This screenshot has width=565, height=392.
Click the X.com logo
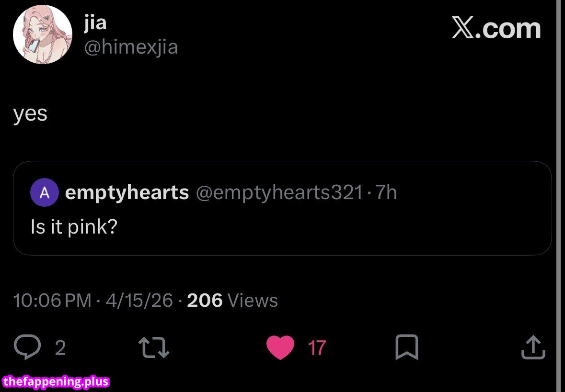(x=496, y=29)
